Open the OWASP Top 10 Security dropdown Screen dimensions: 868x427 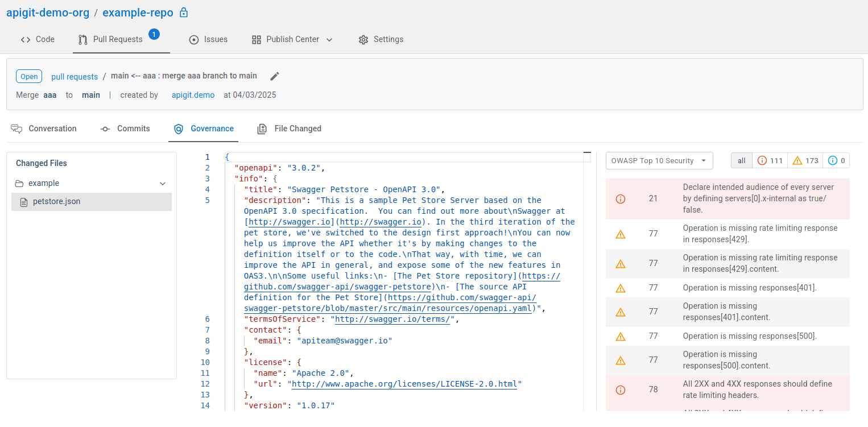click(659, 161)
